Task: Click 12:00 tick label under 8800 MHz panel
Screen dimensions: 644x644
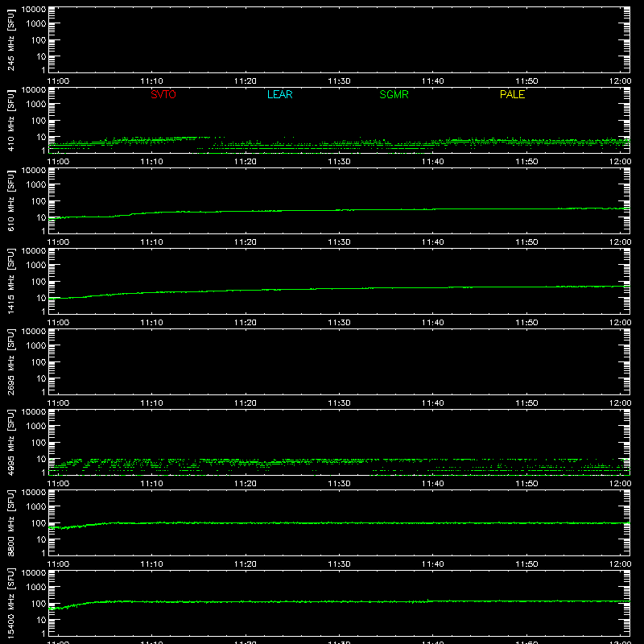Action: tap(620, 564)
